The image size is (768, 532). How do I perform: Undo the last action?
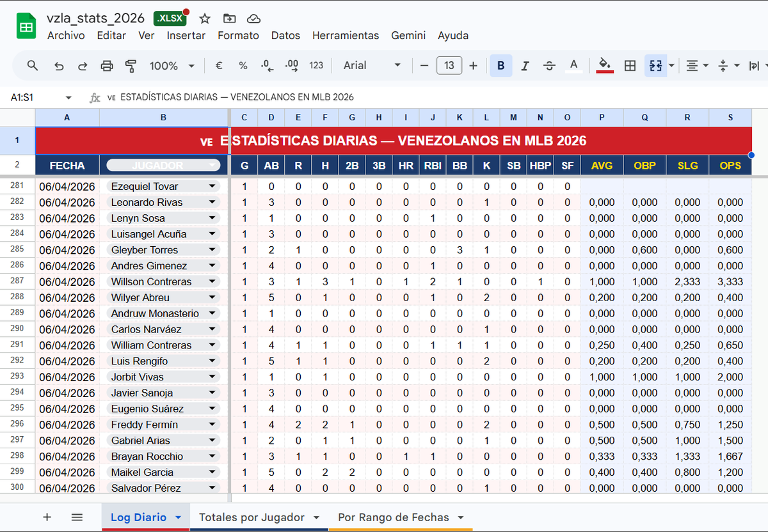click(59, 65)
